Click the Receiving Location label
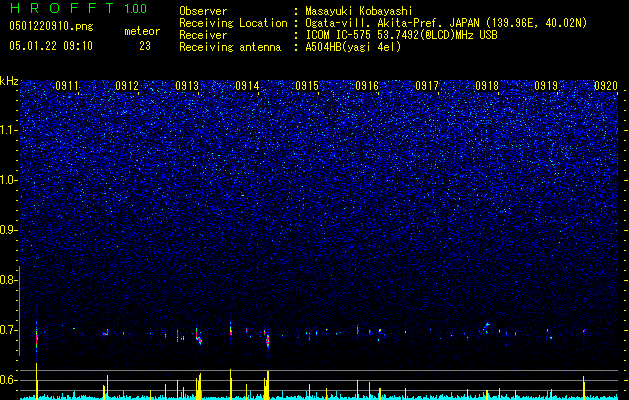Image resolution: width=629 pixels, height=400 pixels. 233,23
